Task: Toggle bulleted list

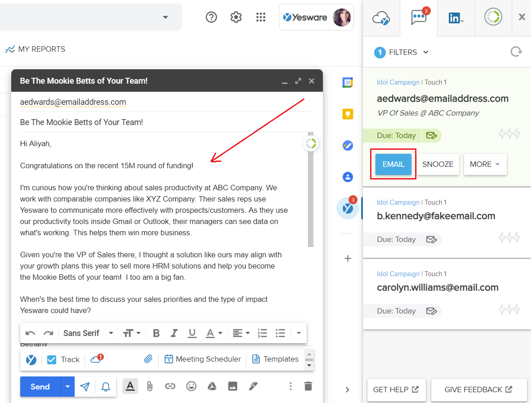Action: [x=280, y=333]
